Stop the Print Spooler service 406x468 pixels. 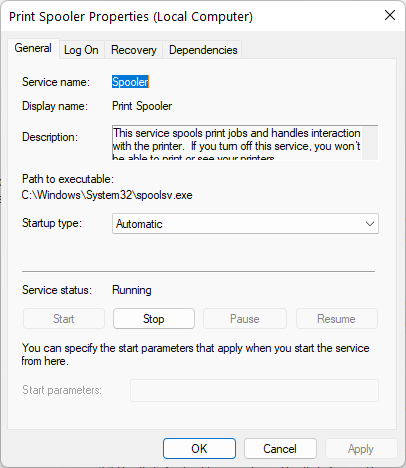click(x=154, y=319)
